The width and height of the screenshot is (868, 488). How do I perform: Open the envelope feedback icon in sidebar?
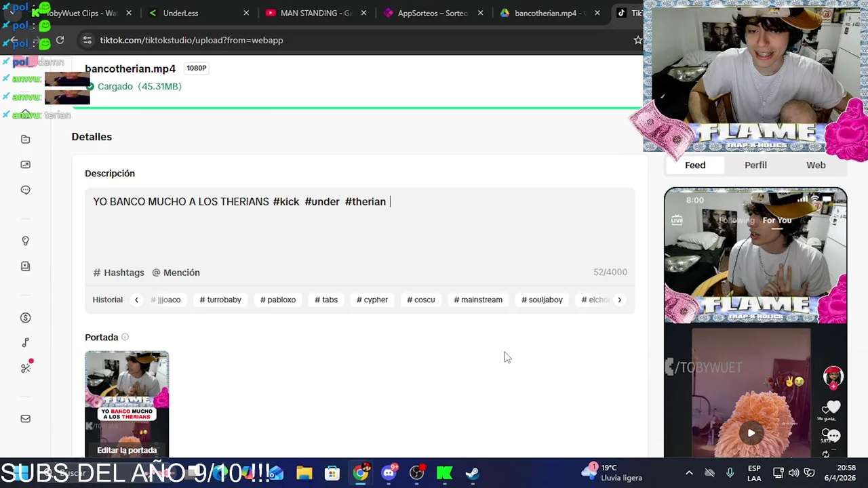26,419
